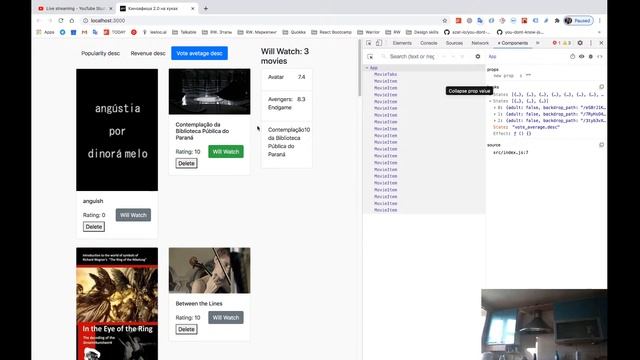This screenshot has width=640, height=360.
Task: Switch to the YouTube live streaming browser tab
Action: (75, 8)
